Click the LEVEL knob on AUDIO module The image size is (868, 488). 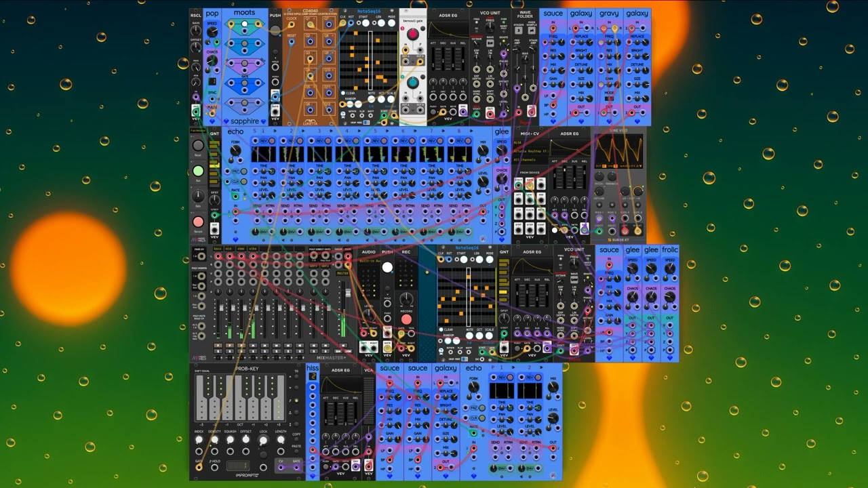[x=368, y=316]
